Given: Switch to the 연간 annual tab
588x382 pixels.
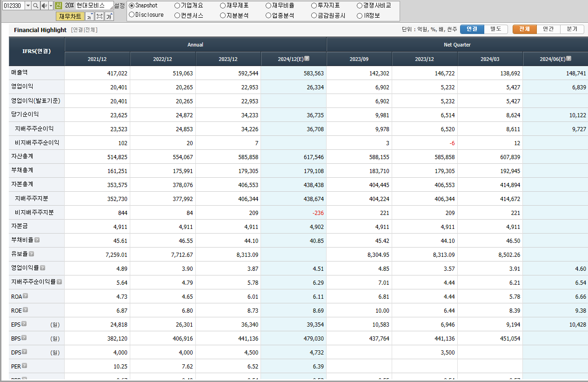Looking at the screenshot, I should (x=548, y=29).
